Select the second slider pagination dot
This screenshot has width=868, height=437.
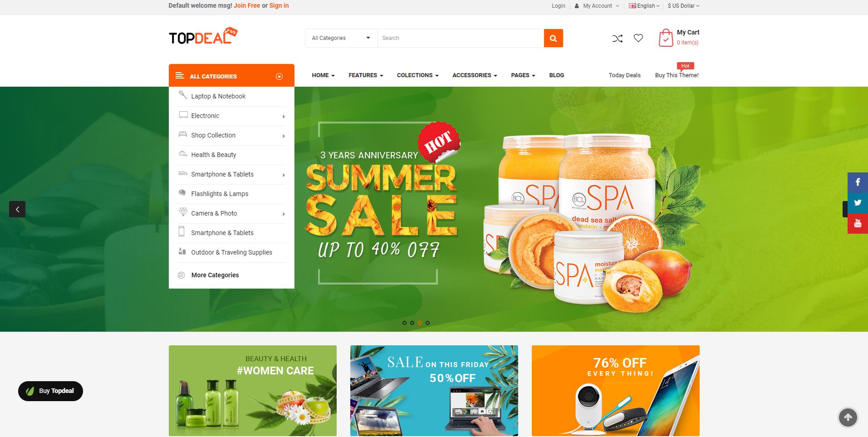pyautogui.click(x=412, y=323)
